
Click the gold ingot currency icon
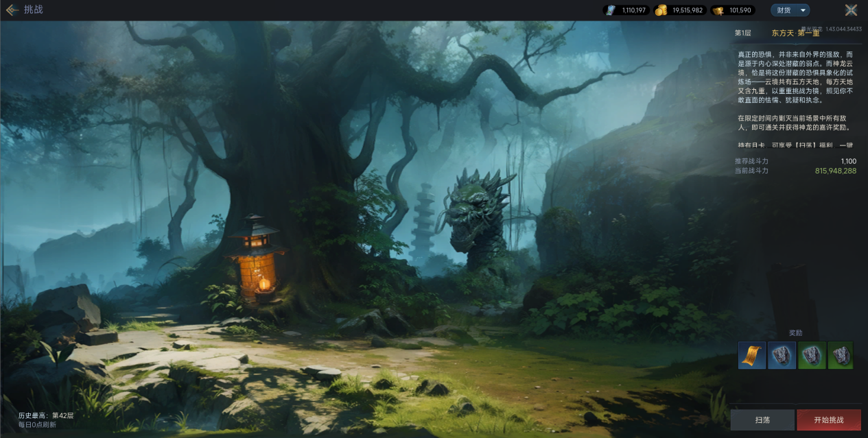[718, 10]
